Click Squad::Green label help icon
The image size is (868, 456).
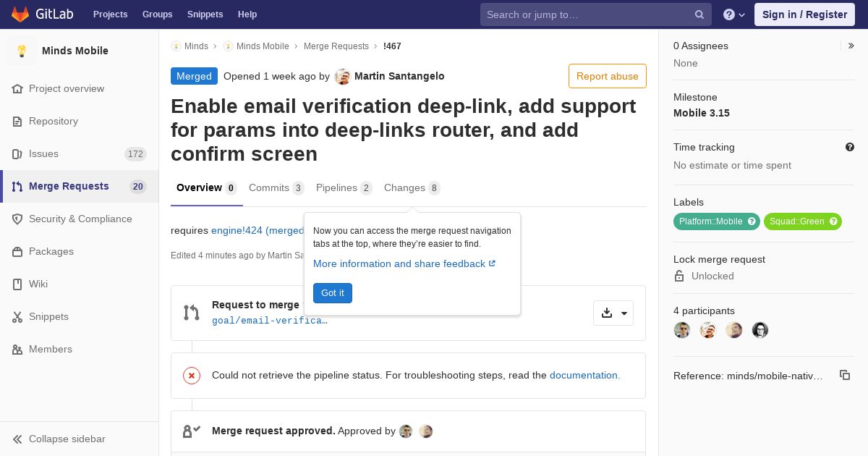click(833, 221)
